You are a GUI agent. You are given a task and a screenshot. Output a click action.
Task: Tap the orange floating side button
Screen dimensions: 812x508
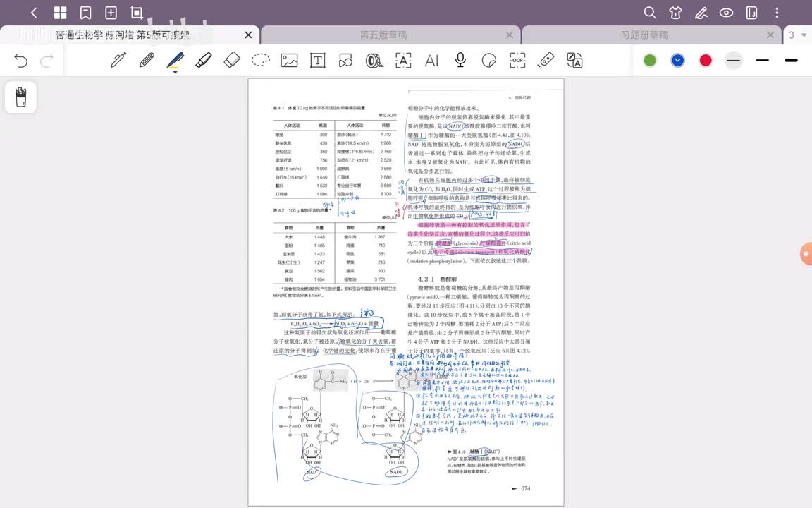click(806, 254)
